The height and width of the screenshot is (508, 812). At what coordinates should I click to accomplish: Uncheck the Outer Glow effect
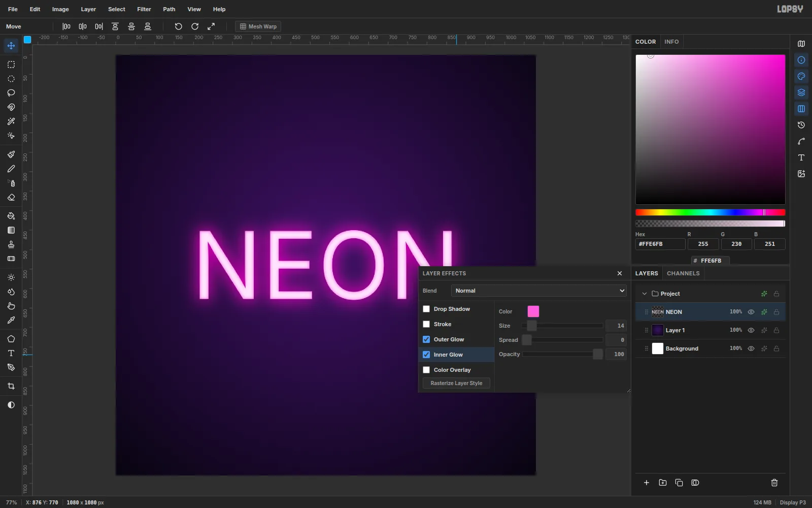tap(426, 339)
